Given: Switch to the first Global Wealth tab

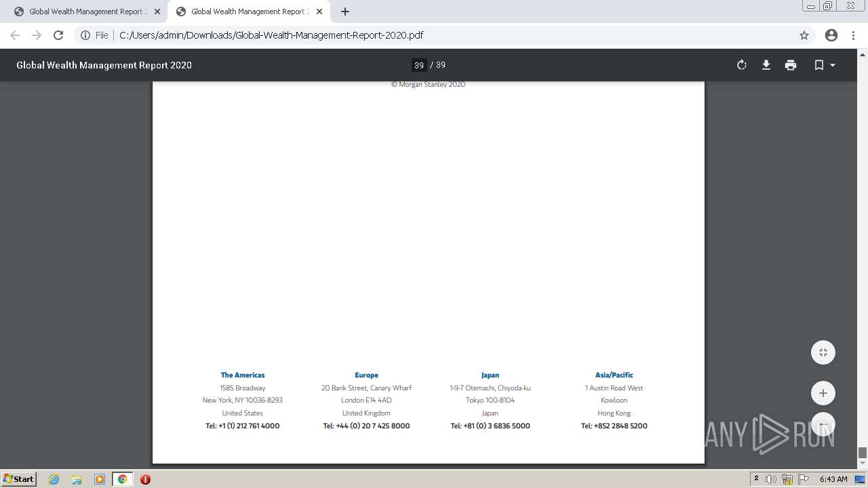Looking at the screenshot, I should pos(87,12).
